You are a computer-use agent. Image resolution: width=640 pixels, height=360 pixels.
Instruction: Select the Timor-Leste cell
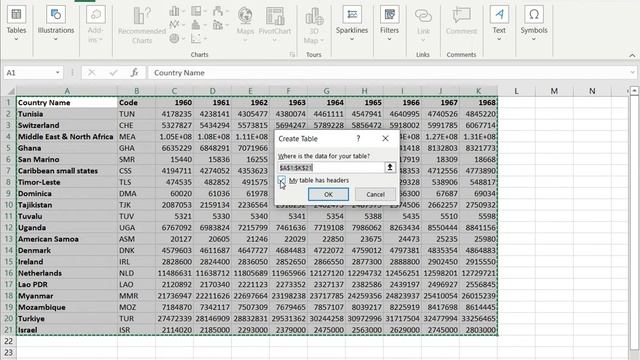(x=67, y=182)
